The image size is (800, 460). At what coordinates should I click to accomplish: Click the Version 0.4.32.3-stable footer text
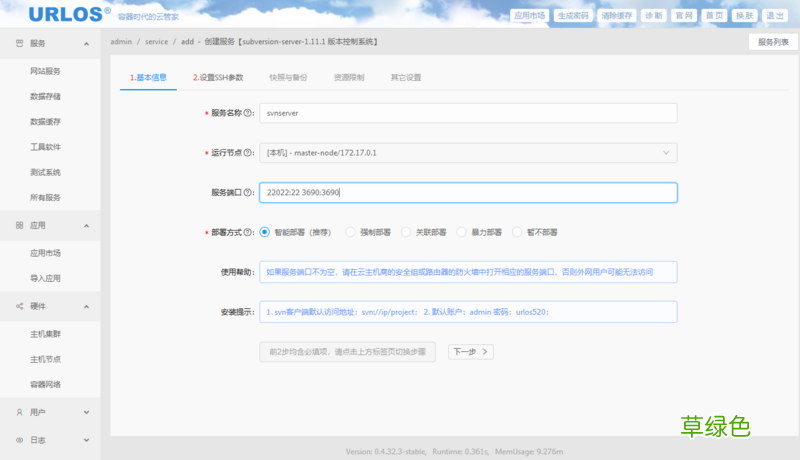tap(386, 451)
